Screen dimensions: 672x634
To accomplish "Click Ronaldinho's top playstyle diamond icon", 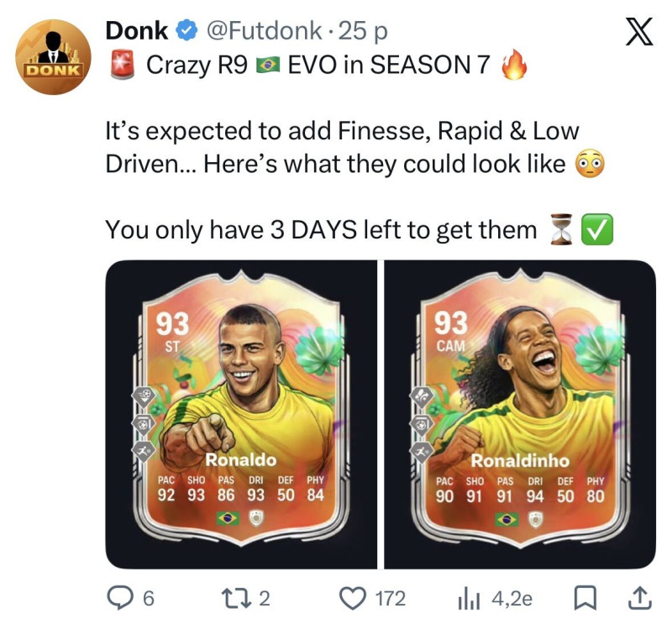I will (423, 398).
